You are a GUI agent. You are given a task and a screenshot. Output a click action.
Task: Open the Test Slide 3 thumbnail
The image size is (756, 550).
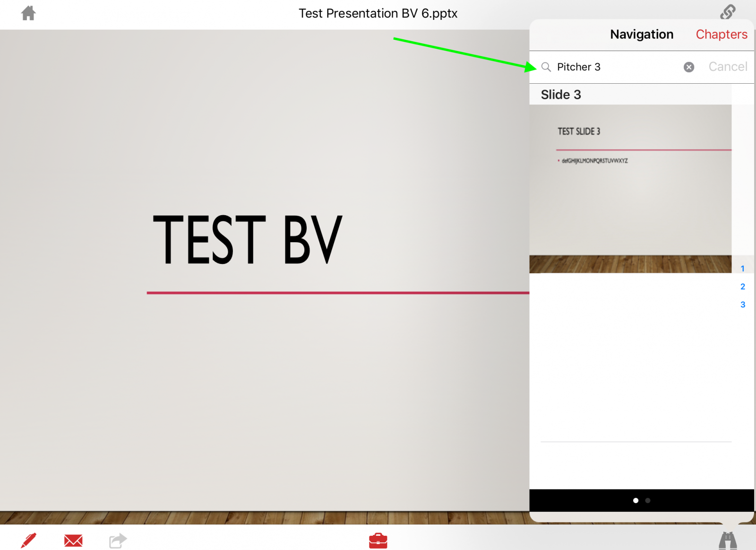(x=630, y=188)
